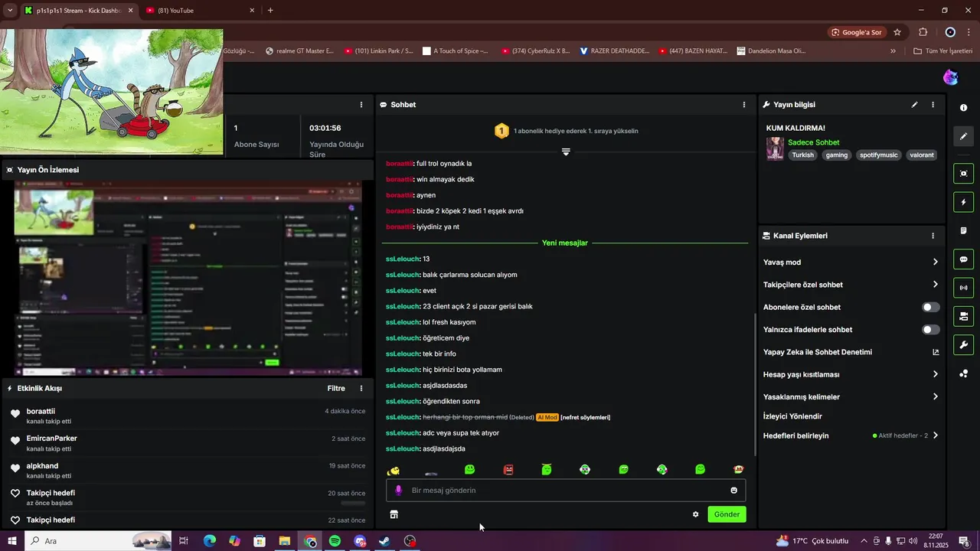Click the Bir mesaj gönderin input field
This screenshot has height=551, width=980.
566,491
